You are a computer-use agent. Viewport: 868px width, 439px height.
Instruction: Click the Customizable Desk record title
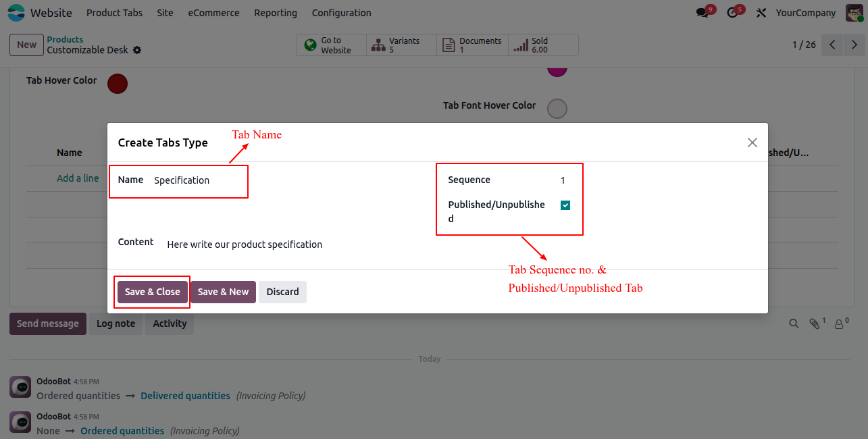(x=87, y=50)
